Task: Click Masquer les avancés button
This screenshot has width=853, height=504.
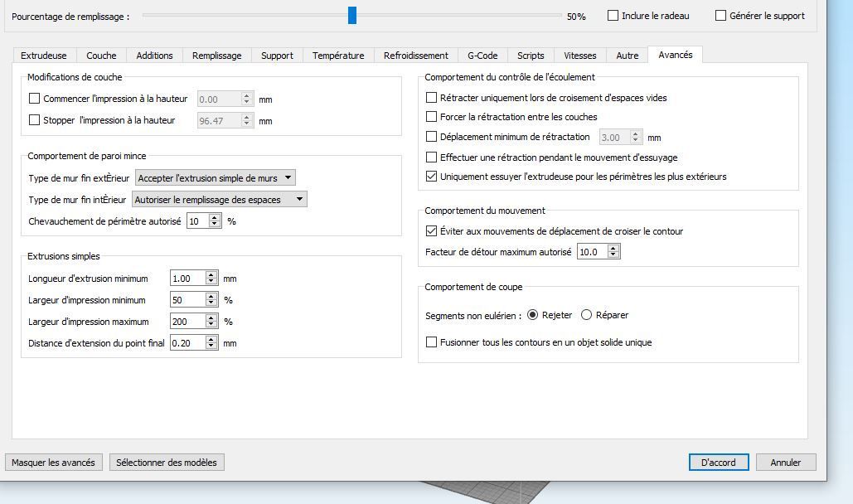Action: 53,462
